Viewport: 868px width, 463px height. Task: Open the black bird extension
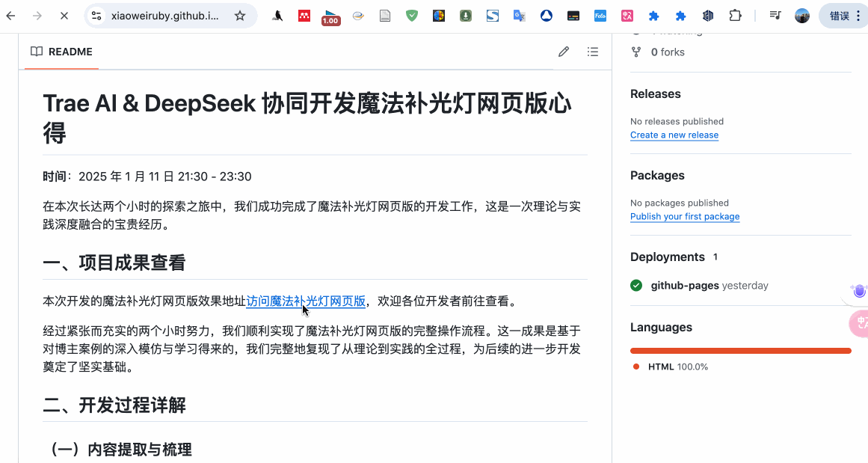pos(277,16)
